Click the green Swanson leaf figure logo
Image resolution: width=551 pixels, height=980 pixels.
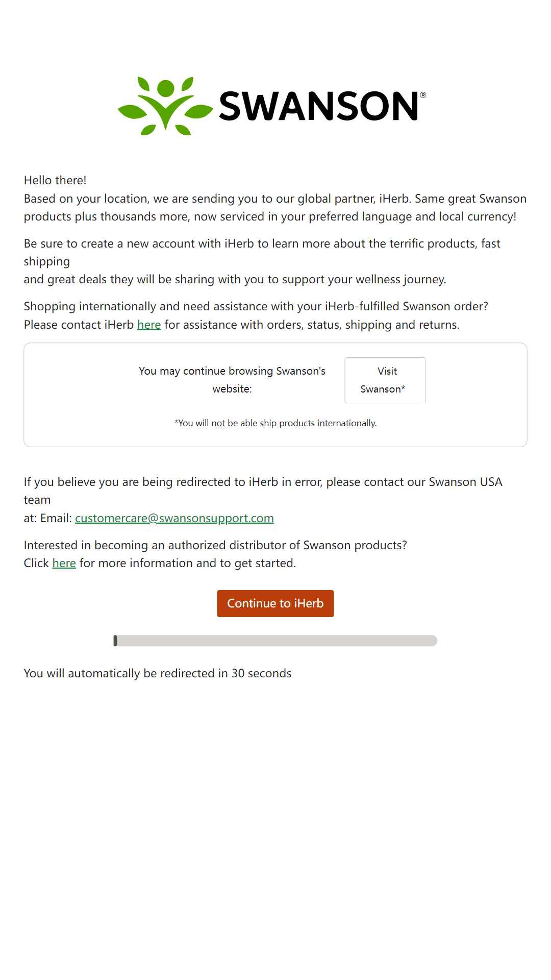(165, 106)
